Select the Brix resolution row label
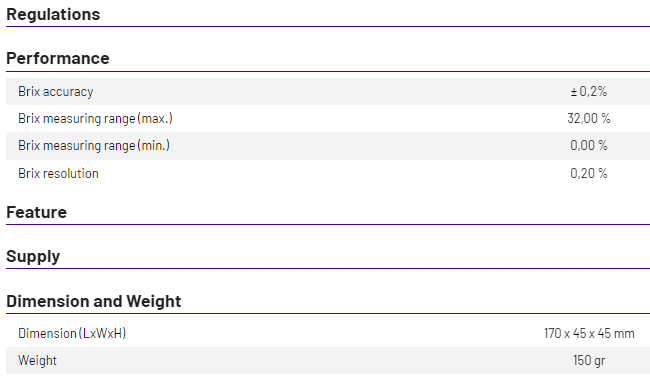Image resolution: width=650 pixels, height=387 pixels. [x=58, y=173]
